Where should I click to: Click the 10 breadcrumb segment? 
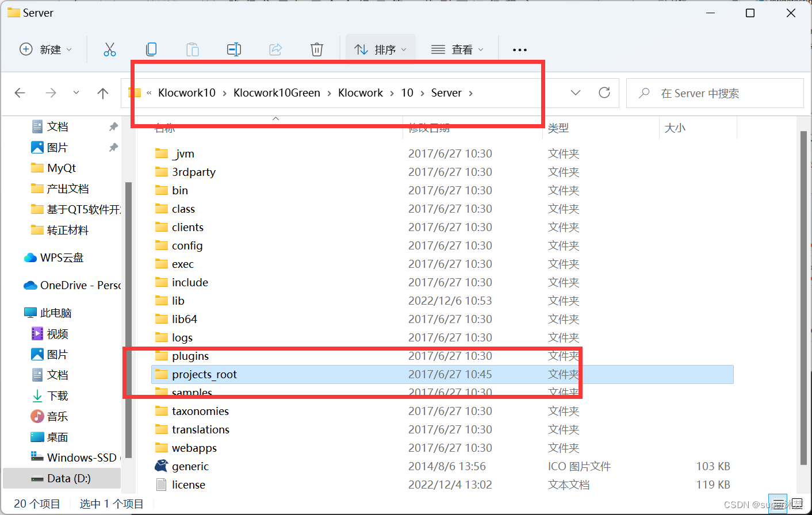pos(407,93)
